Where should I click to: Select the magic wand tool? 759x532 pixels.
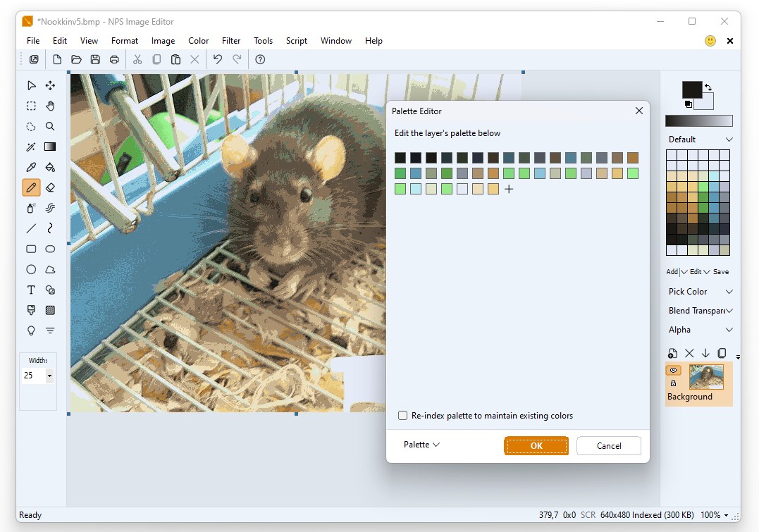[32, 147]
